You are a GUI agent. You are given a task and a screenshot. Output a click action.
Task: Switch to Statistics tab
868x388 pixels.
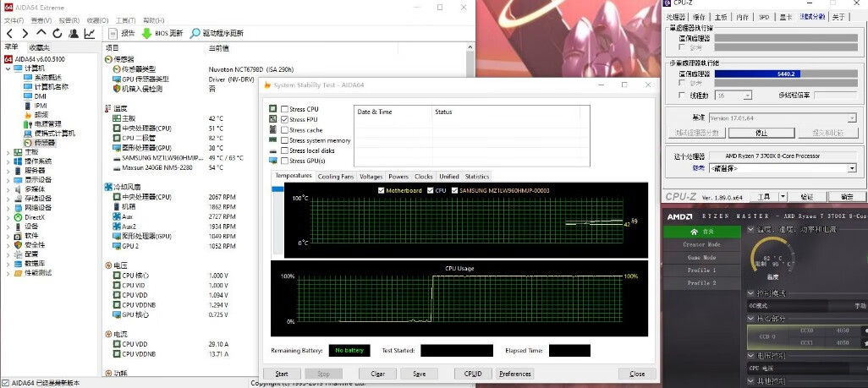(x=476, y=177)
